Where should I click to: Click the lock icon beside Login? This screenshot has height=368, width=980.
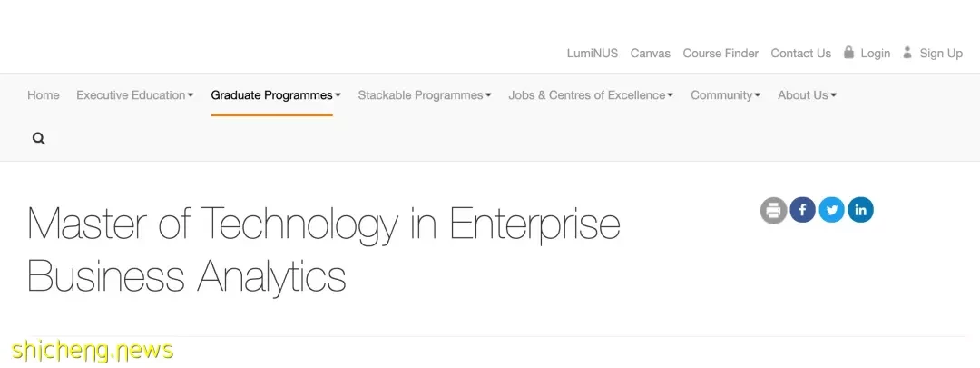tap(848, 52)
